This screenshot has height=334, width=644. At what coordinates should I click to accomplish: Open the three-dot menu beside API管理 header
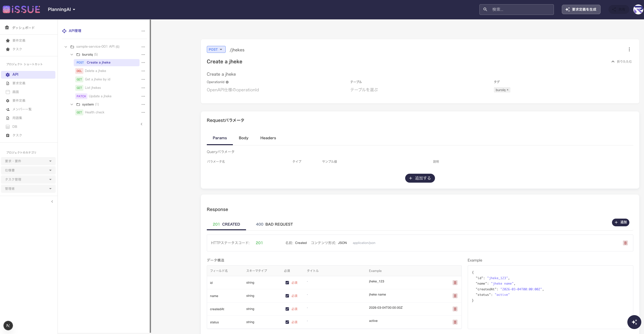[x=143, y=31]
